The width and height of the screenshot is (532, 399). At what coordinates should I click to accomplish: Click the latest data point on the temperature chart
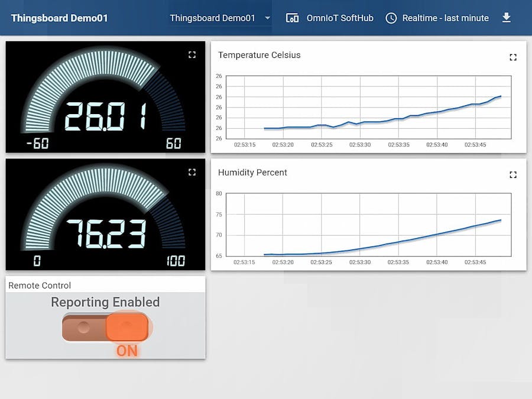tap(499, 96)
